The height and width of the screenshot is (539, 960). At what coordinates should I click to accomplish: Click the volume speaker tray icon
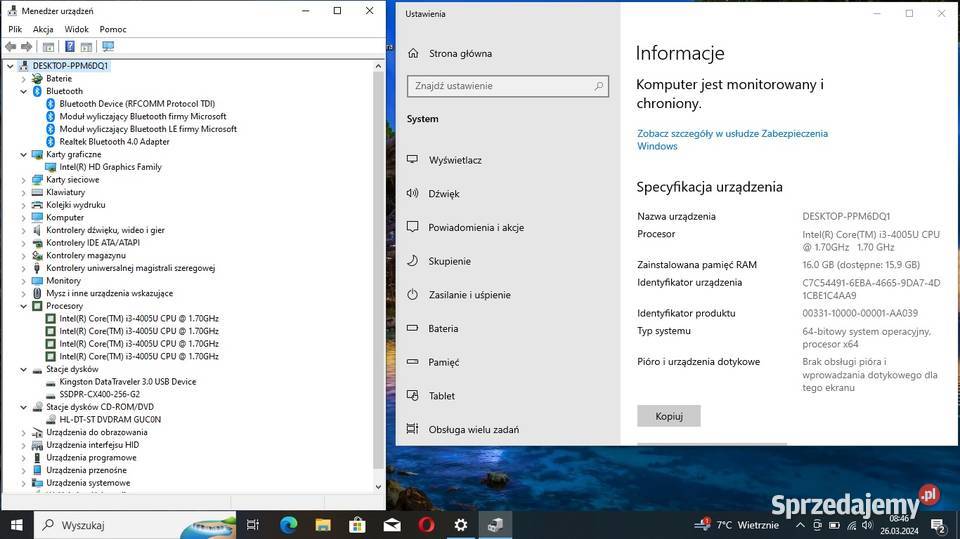[867, 525]
